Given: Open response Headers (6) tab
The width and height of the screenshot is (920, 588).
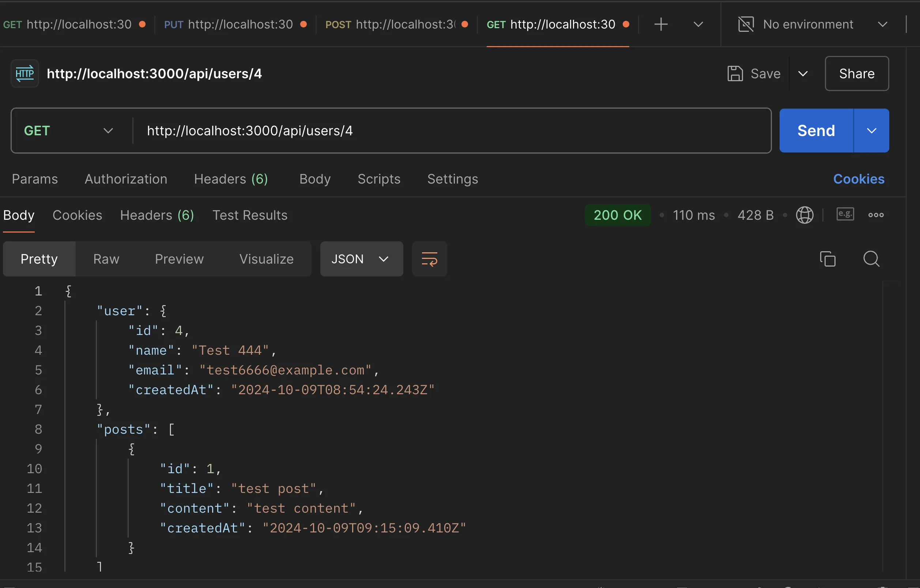Looking at the screenshot, I should pos(157,215).
